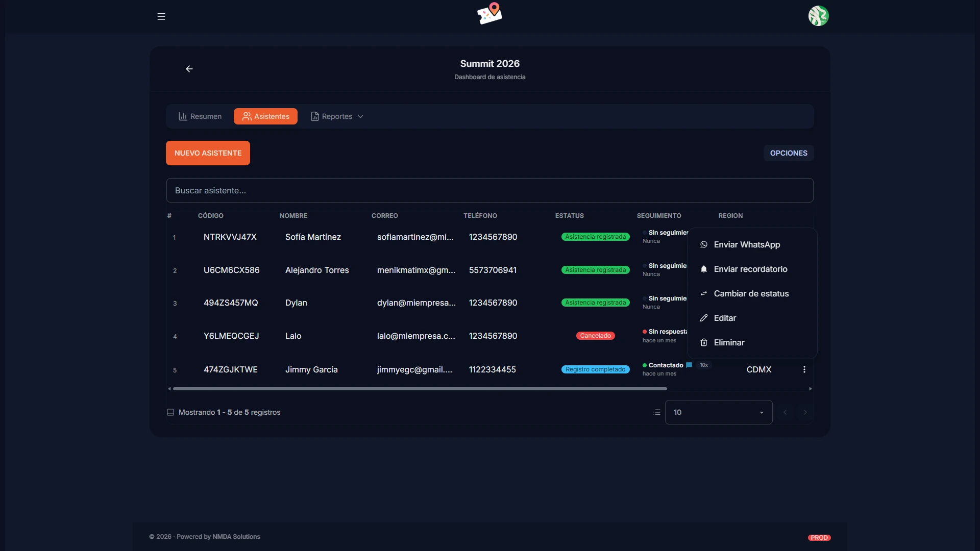
Task: Select Cambiar de estatus option
Action: 752,294
